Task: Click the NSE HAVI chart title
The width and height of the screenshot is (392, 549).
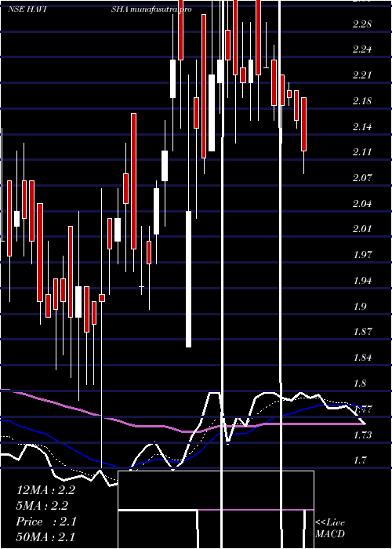Action: click(27, 9)
